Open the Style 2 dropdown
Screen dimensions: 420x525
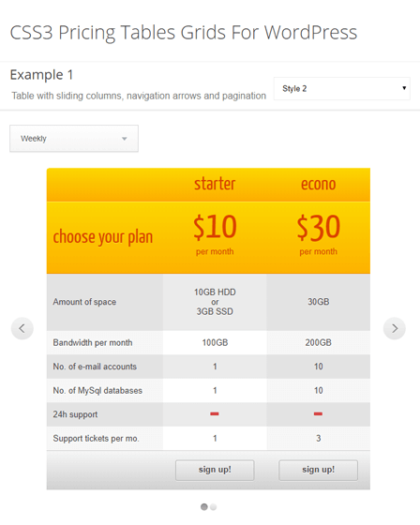click(342, 88)
